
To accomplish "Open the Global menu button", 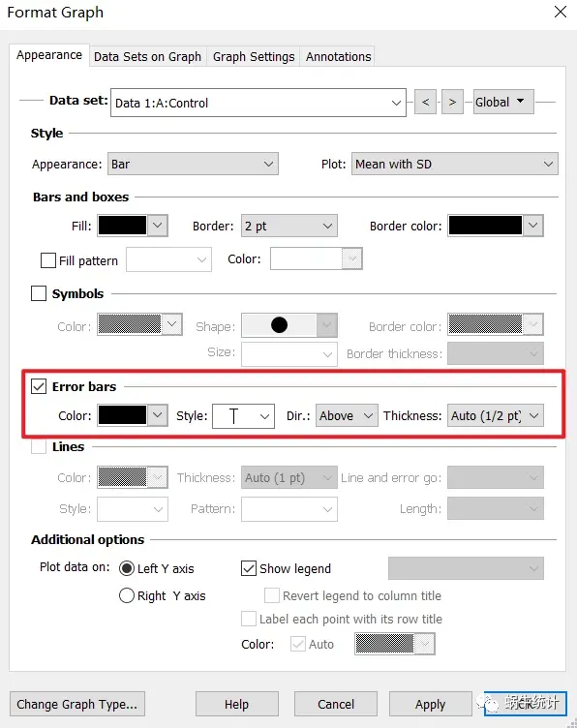I will point(503,102).
